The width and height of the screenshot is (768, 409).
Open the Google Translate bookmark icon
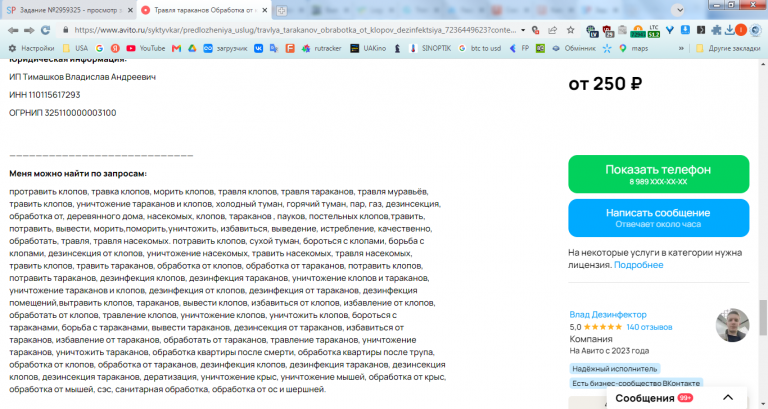pos(274,48)
